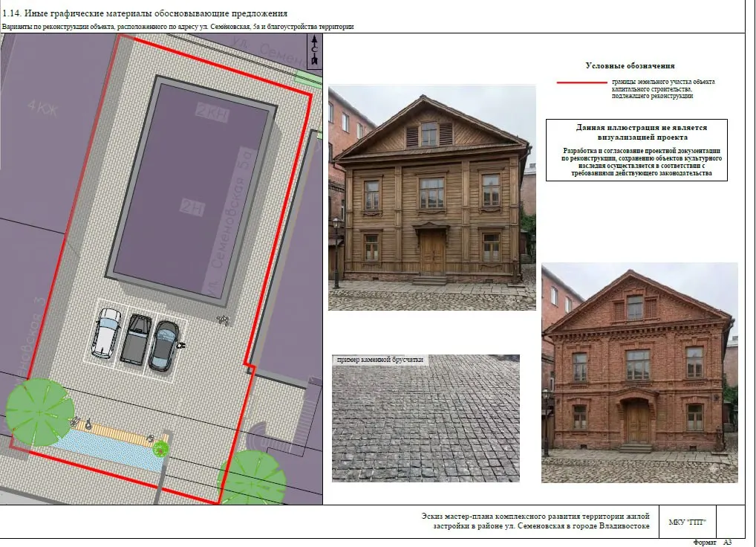
Task: Select the white car in parking
Action: 106,333
